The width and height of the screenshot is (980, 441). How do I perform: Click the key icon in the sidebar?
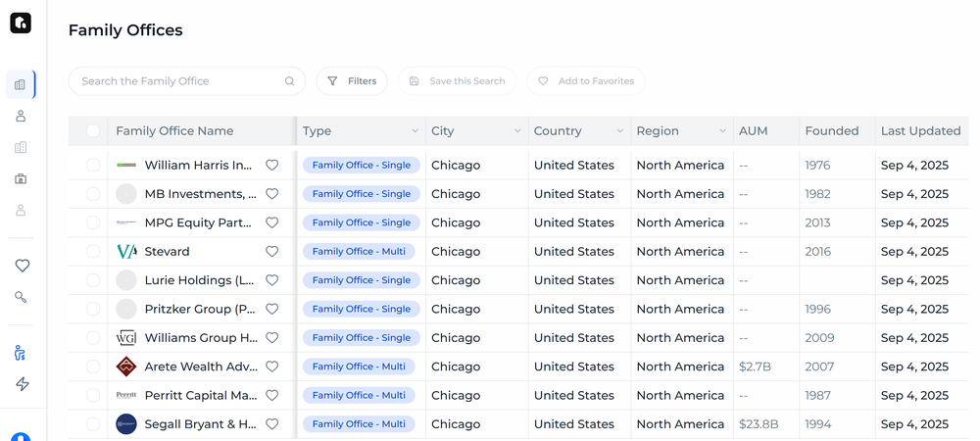21,297
